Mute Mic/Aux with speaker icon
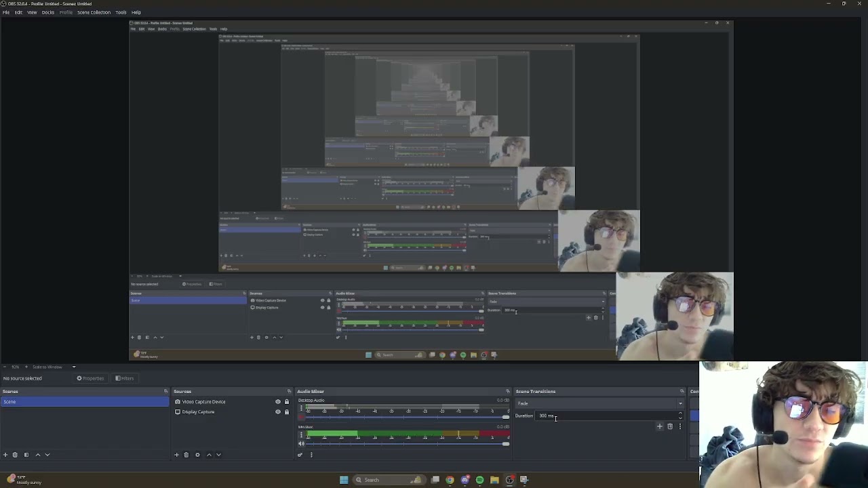Viewport: 868px width, 488px height. click(x=301, y=444)
